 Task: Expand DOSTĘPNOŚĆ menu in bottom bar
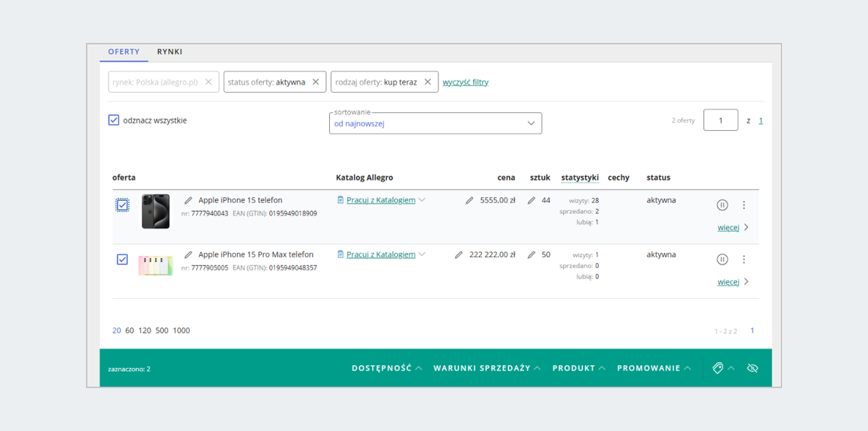click(x=387, y=368)
